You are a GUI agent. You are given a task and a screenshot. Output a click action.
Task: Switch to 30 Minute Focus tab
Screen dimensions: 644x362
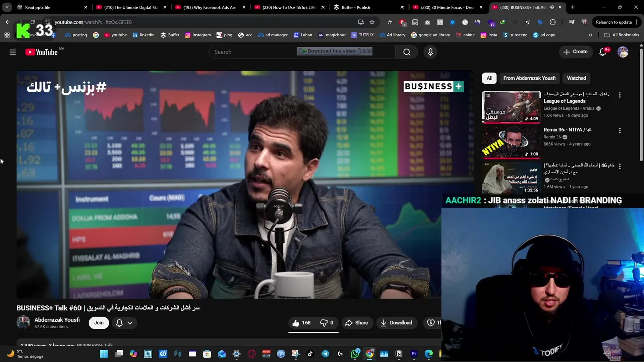pyautogui.click(x=448, y=7)
